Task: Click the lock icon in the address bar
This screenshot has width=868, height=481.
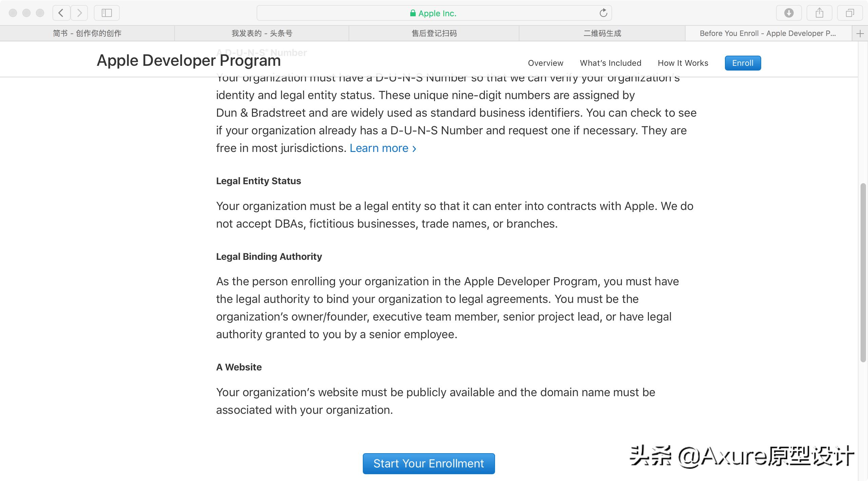Action: pos(413,13)
